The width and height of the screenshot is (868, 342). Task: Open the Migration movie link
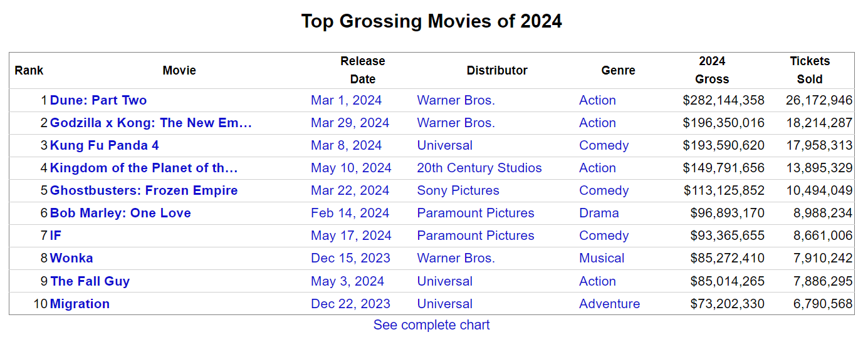tap(80, 304)
